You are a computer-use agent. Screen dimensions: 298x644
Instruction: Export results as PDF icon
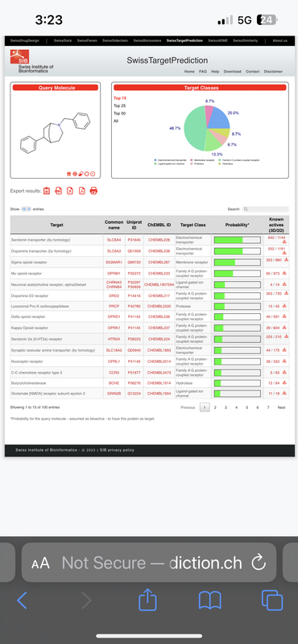coord(82,191)
